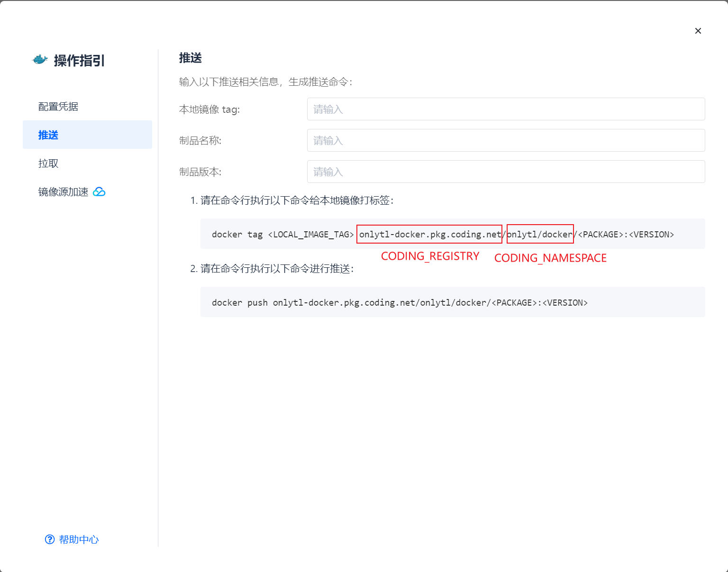This screenshot has height=572, width=728.
Task: Click the 输入以下推送相关信息 description text
Action: click(x=266, y=82)
